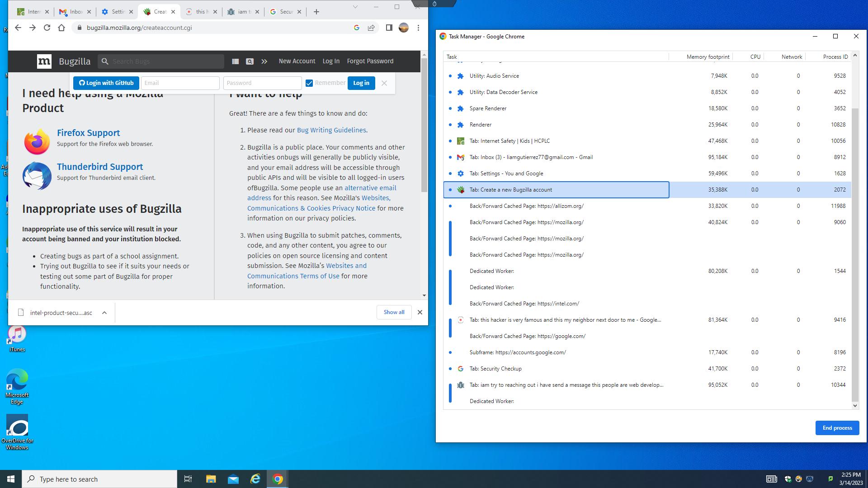
Task: Open the Google search icon in the address bar
Action: (357, 28)
